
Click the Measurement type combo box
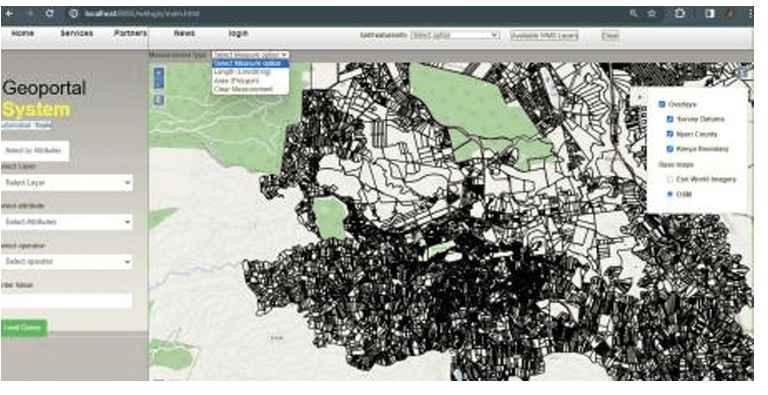click(x=250, y=55)
